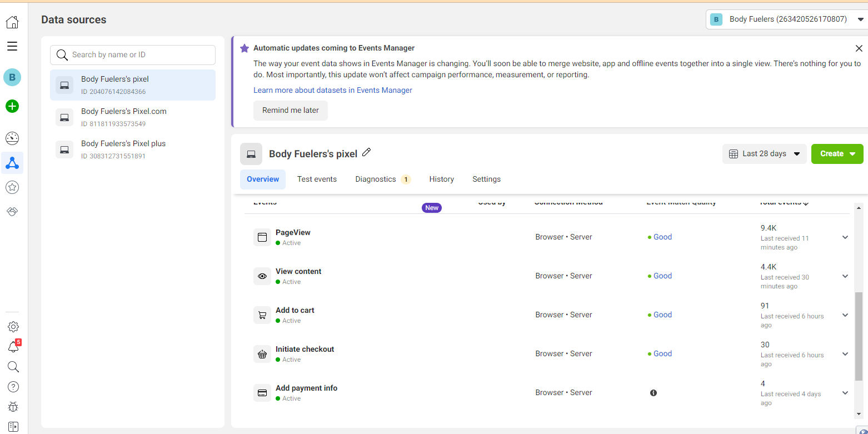Open Learn more about datasets link
Viewport: 868px width, 434px height.
tap(333, 90)
